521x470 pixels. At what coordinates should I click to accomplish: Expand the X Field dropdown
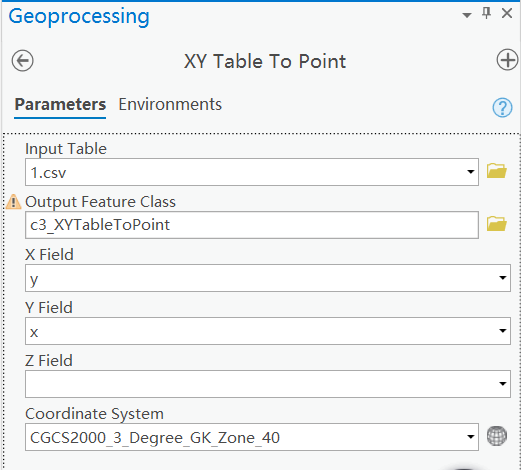coord(503,278)
